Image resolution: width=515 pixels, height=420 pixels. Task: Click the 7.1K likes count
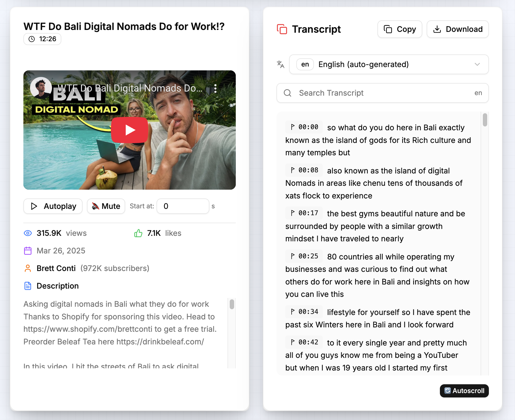pos(154,233)
